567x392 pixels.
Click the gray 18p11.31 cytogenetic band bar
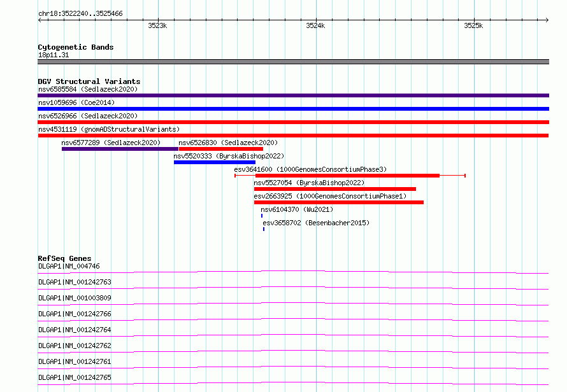tap(293, 62)
